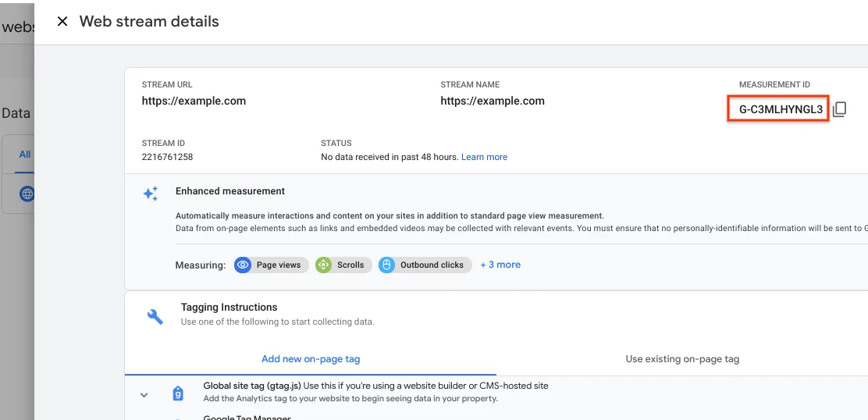Copy the Measurement ID to clipboard
Screen dimensions: 868x420
[x=839, y=110]
